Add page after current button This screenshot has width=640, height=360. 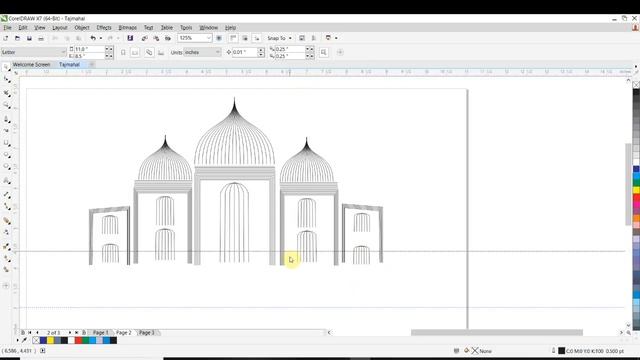[84, 333]
